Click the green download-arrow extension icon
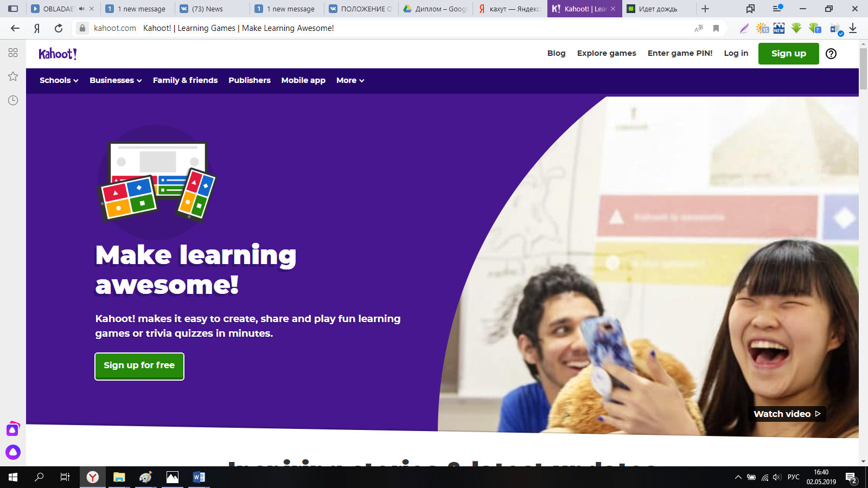Image resolution: width=868 pixels, height=488 pixels. [x=796, y=28]
